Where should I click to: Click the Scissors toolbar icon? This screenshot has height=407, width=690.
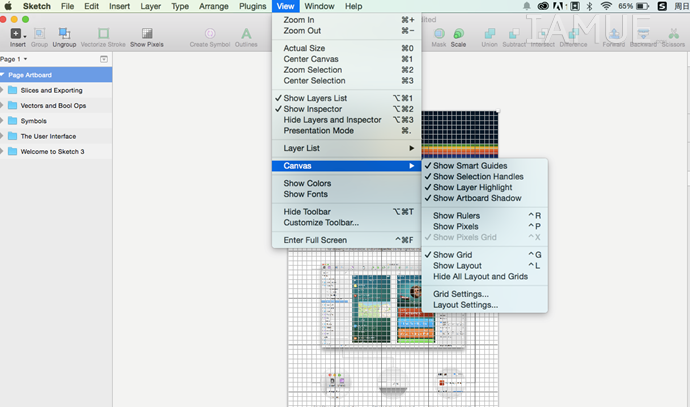[x=673, y=33]
